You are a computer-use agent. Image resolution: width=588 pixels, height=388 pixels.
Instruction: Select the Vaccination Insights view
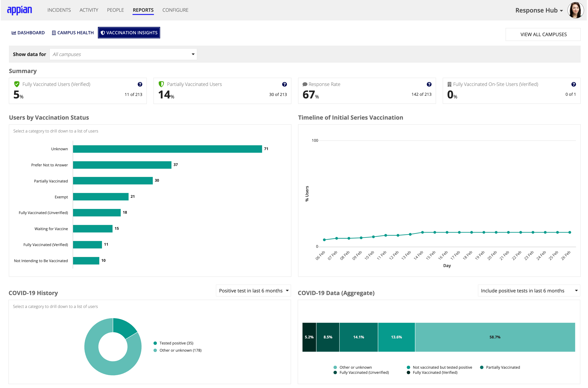coord(129,33)
